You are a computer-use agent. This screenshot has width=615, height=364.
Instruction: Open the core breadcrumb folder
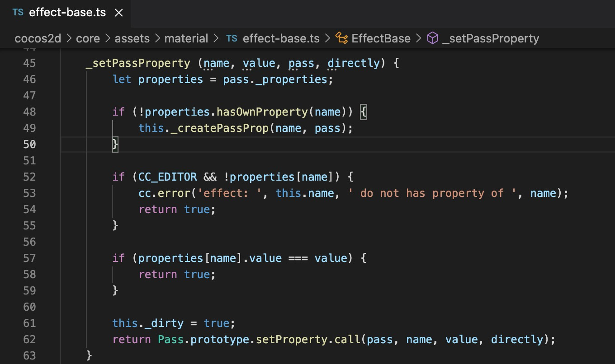pos(88,38)
